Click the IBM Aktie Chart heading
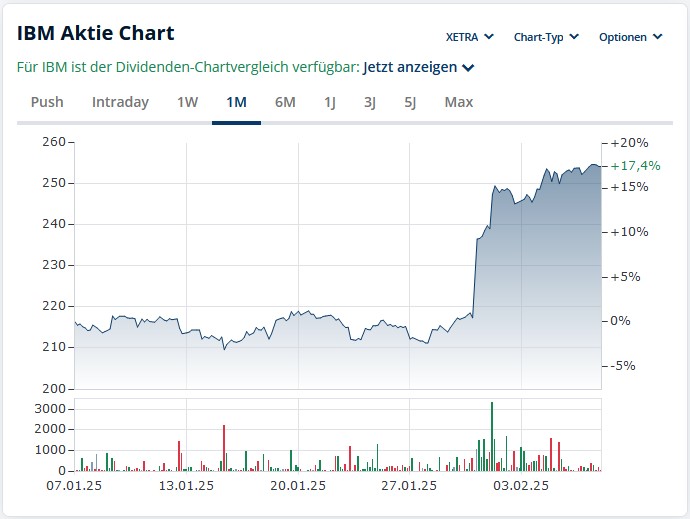 tap(96, 33)
